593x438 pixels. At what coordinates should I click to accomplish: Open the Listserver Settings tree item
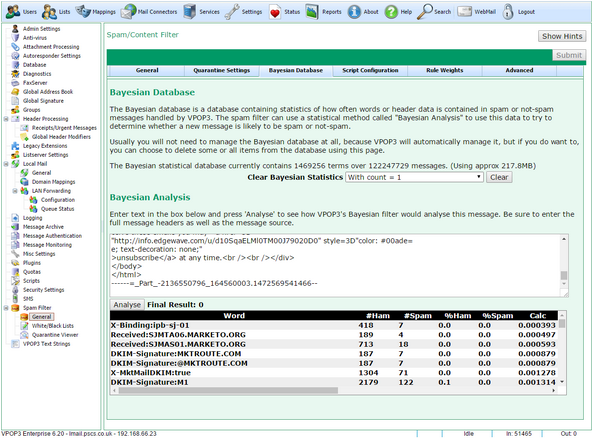(x=45, y=155)
